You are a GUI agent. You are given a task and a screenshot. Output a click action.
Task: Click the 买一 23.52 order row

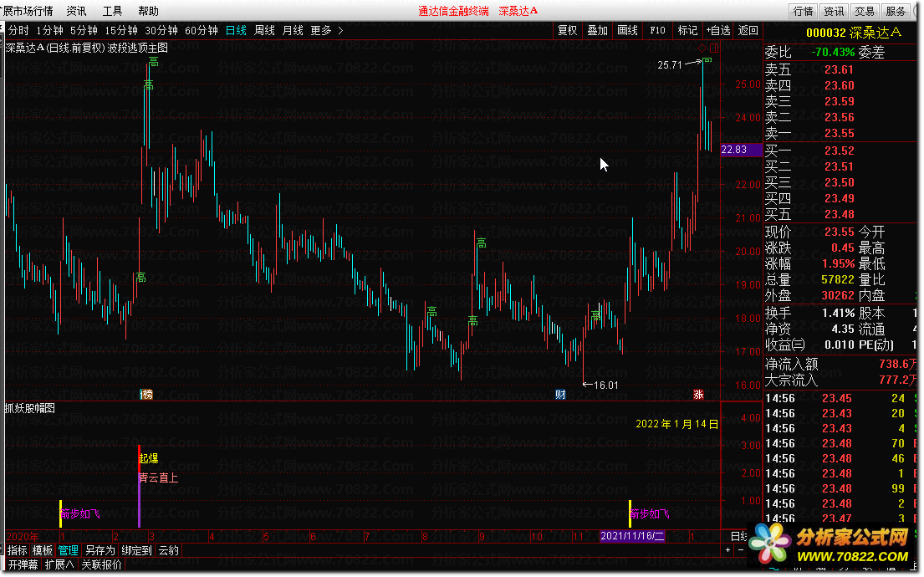(x=841, y=151)
